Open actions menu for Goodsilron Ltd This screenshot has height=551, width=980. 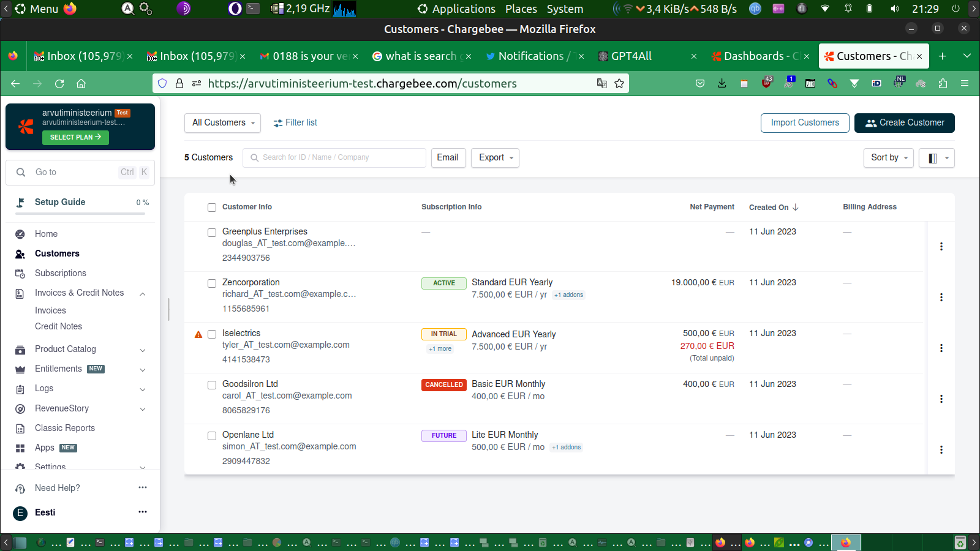(941, 399)
